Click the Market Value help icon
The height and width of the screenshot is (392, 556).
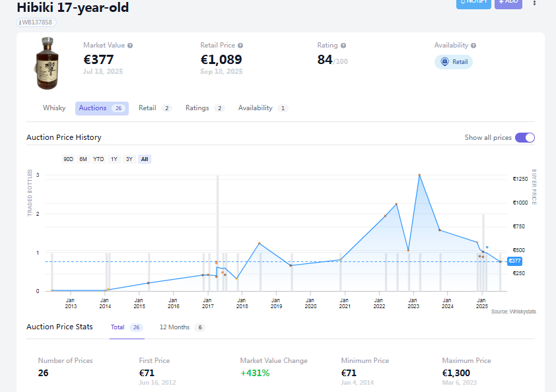130,46
